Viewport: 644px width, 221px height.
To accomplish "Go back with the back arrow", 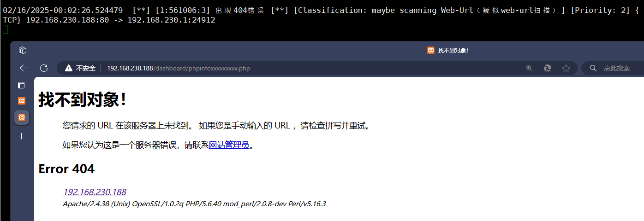I will click(x=24, y=68).
